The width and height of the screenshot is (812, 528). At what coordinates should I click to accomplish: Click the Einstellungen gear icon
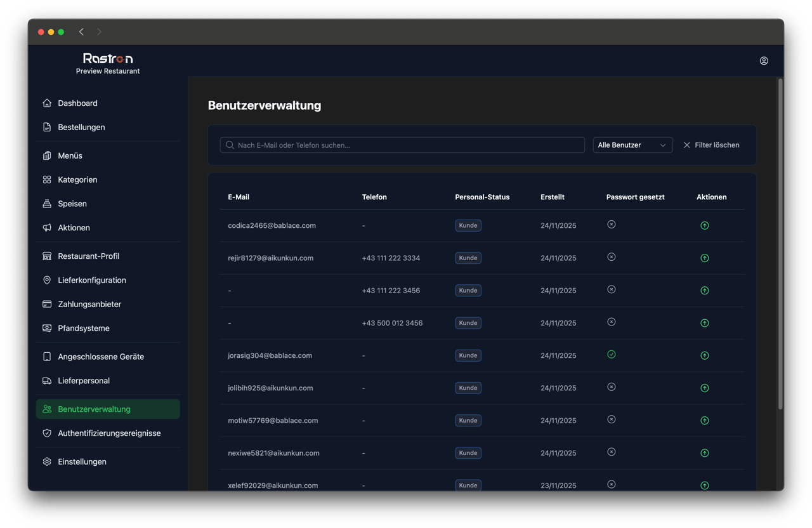point(47,462)
